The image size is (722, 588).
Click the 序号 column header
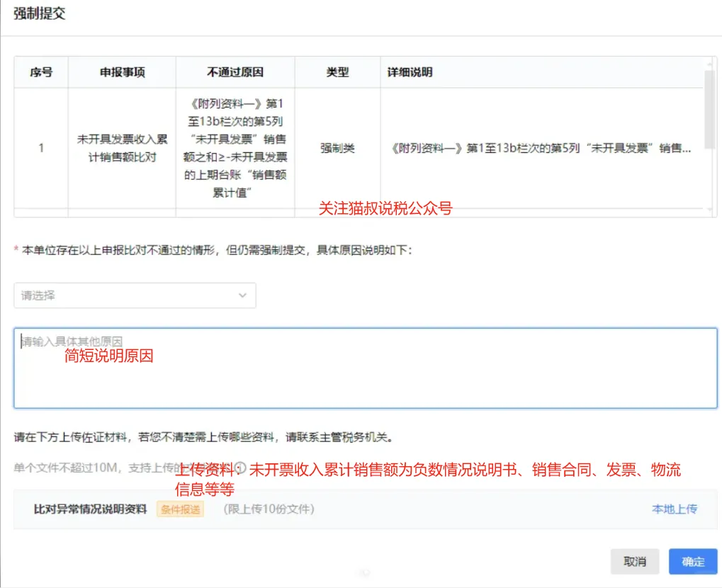pos(40,72)
